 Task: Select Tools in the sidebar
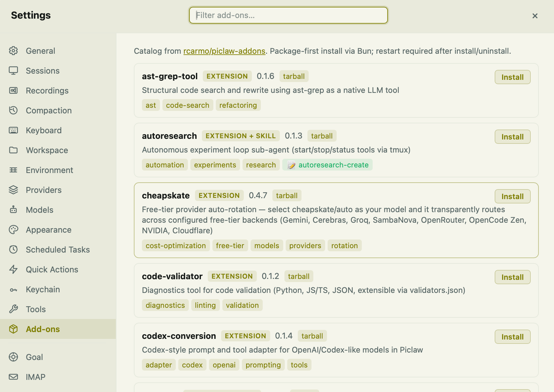(58, 309)
